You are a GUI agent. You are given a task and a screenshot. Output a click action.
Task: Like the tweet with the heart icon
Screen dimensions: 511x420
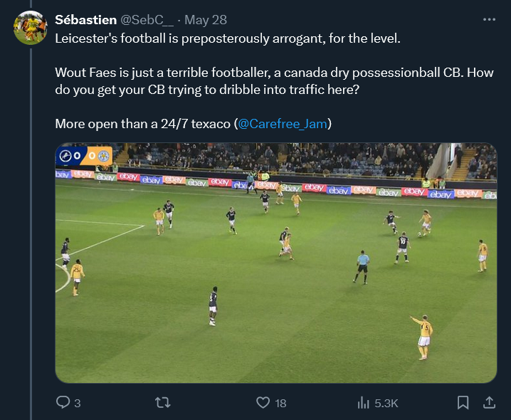(x=263, y=403)
